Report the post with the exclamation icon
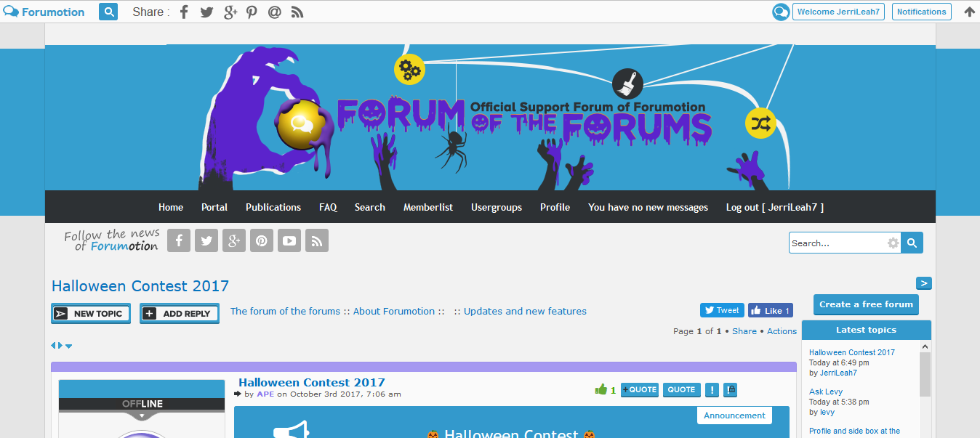This screenshot has height=438, width=980. point(712,389)
